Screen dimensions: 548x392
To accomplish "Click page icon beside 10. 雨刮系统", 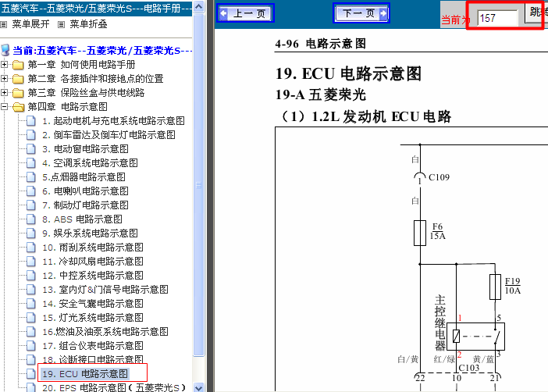I will click(31, 248).
